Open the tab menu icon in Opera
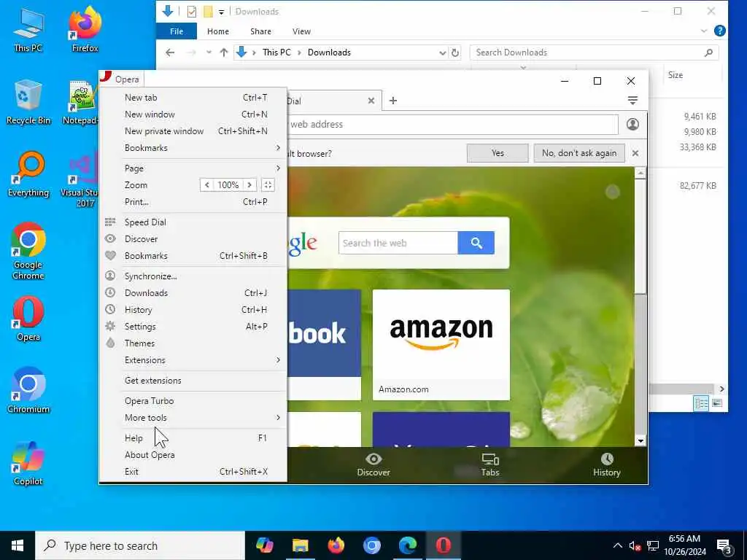 [632, 101]
